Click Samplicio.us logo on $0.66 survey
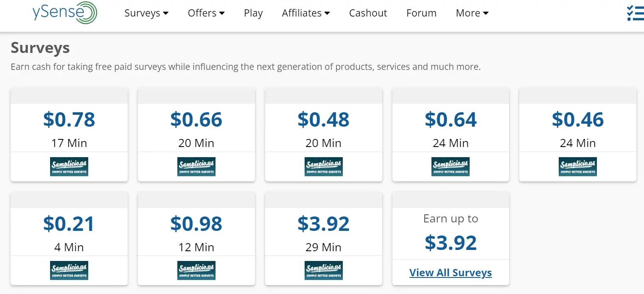 click(196, 166)
